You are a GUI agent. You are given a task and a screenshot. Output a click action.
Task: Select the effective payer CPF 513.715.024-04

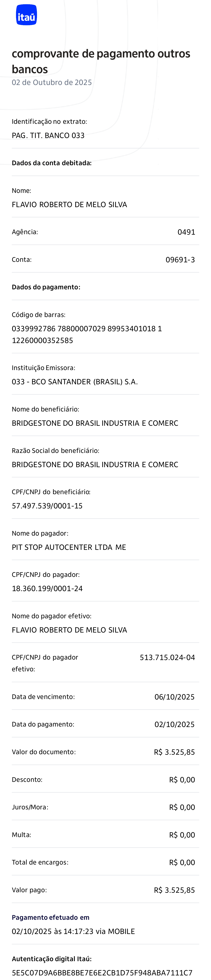pyautogui.click(x=167, y=657)
